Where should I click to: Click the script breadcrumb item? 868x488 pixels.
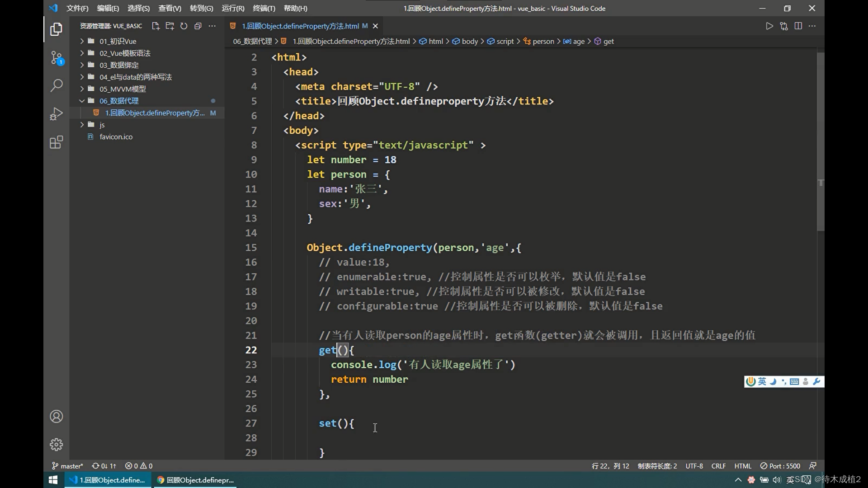pos(500,41)
